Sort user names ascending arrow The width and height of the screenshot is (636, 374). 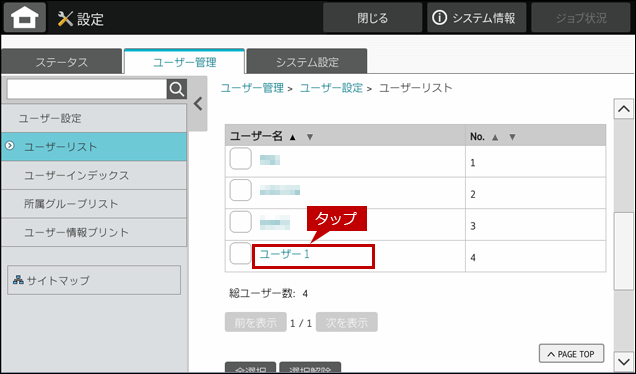click(x=292, y=137)
